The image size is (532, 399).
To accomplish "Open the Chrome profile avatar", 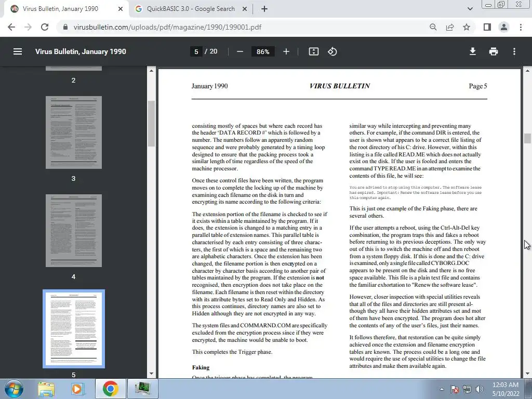I will tap(504, 27).
